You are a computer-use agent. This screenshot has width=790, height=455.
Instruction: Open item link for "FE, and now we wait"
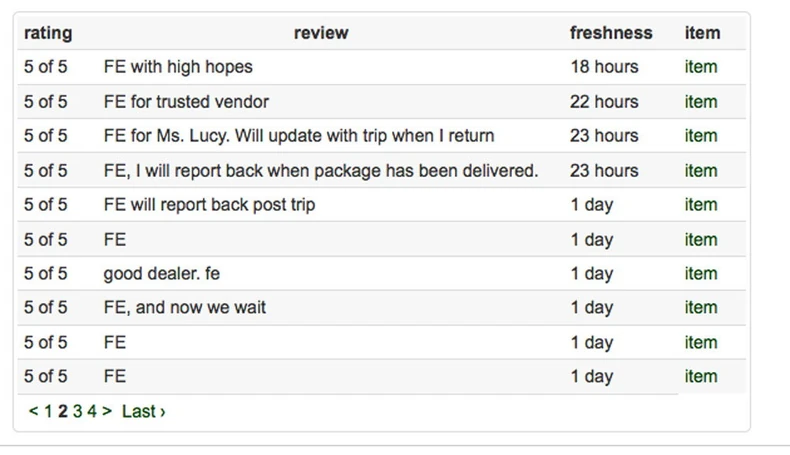click(x=700, y=307)
